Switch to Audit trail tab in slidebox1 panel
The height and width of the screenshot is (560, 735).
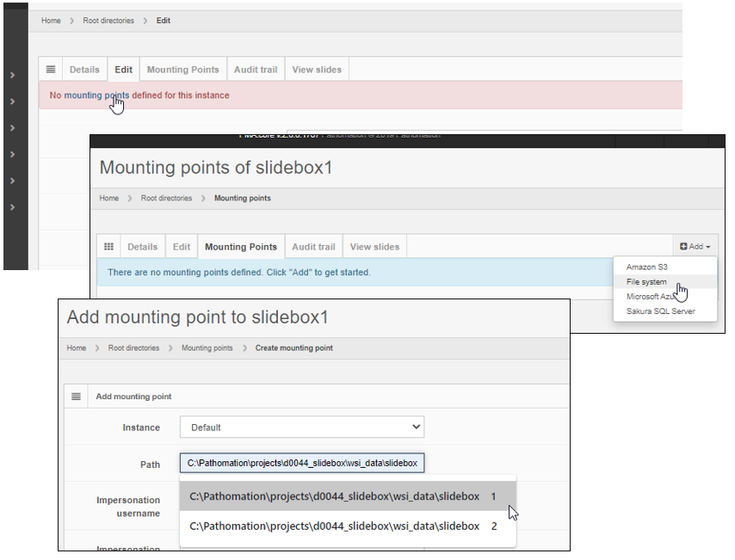[313, 247]
